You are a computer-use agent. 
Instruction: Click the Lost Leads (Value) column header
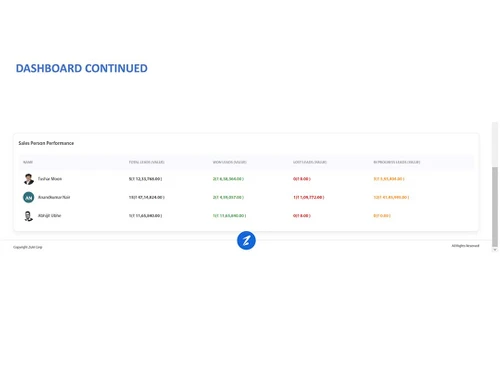click(310, 162)
